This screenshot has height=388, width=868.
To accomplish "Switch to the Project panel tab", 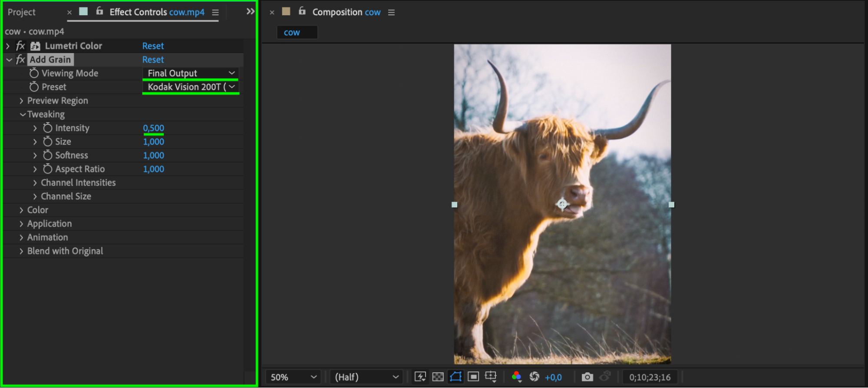I will [21, 12].
